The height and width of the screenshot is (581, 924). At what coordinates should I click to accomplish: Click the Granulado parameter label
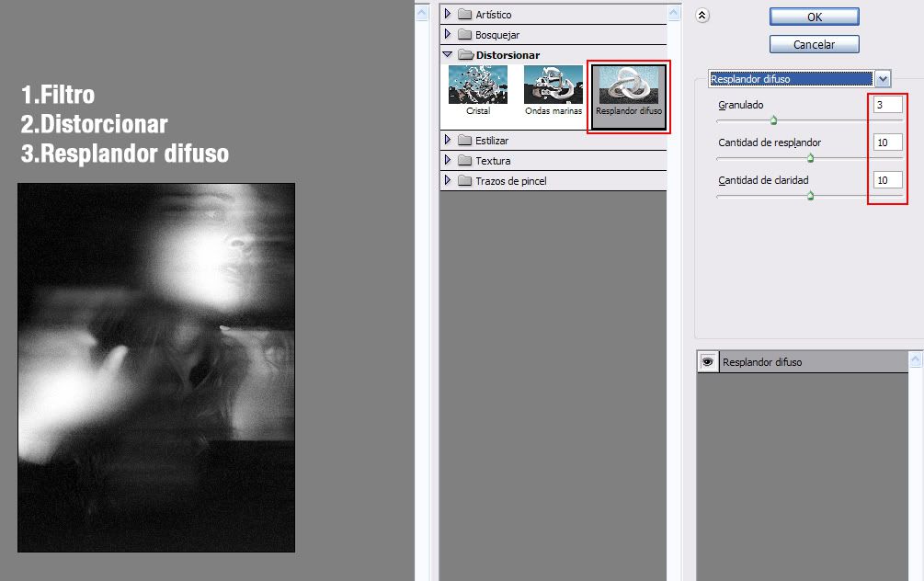[741, 105]
